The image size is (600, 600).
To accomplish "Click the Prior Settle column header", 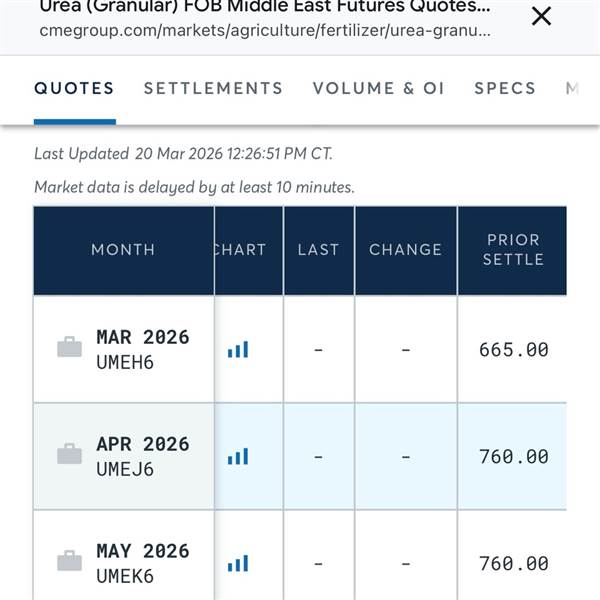I will [513, 250].
